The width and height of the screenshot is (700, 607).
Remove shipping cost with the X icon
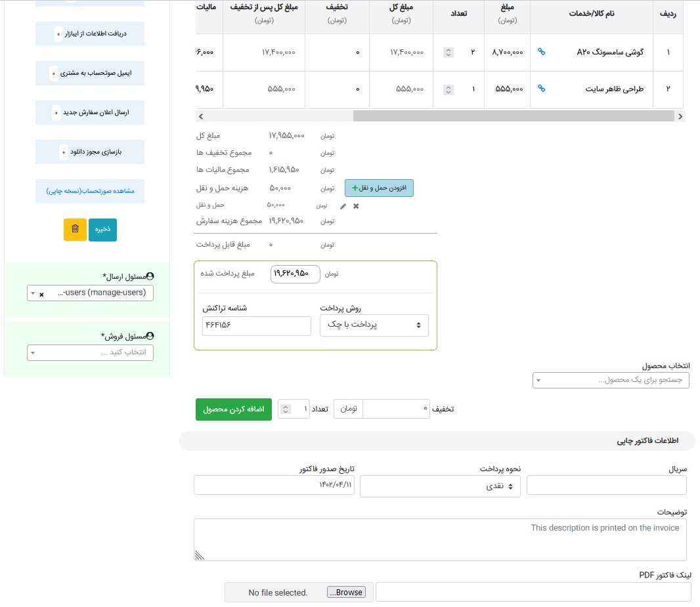point(356,206)
